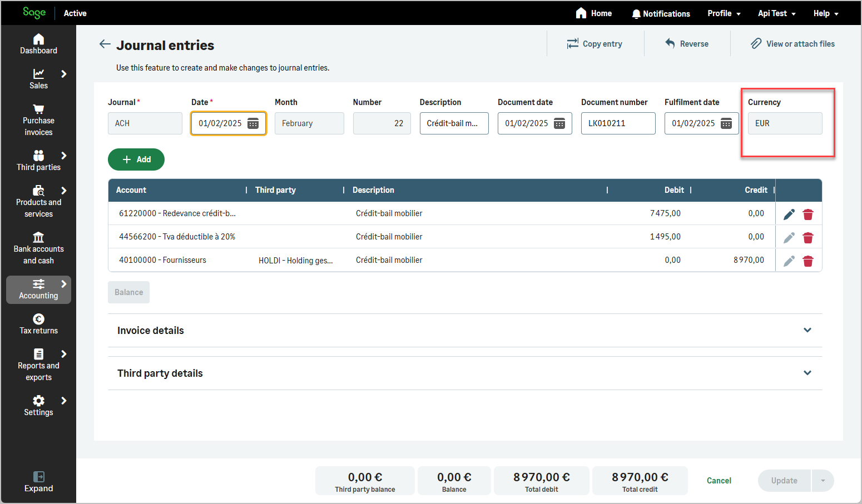Select debit amount 7 475,00

[x=665, y=213]
